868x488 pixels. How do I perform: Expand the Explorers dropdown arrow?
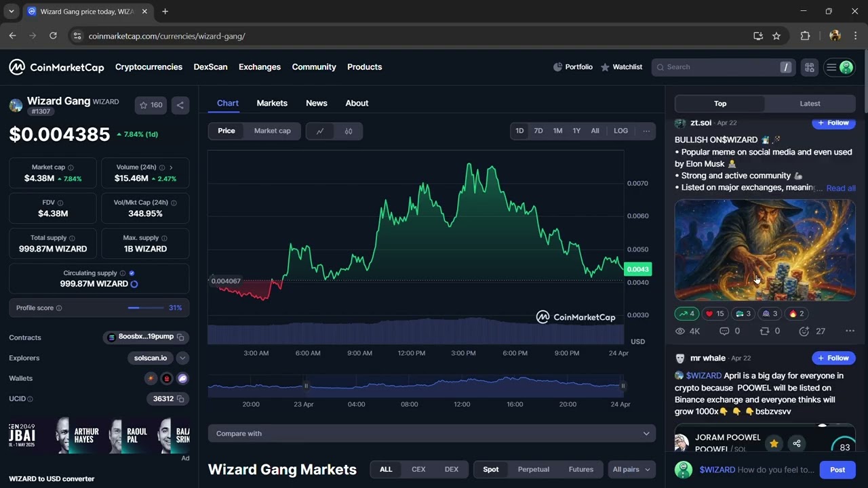pos(182,358)
